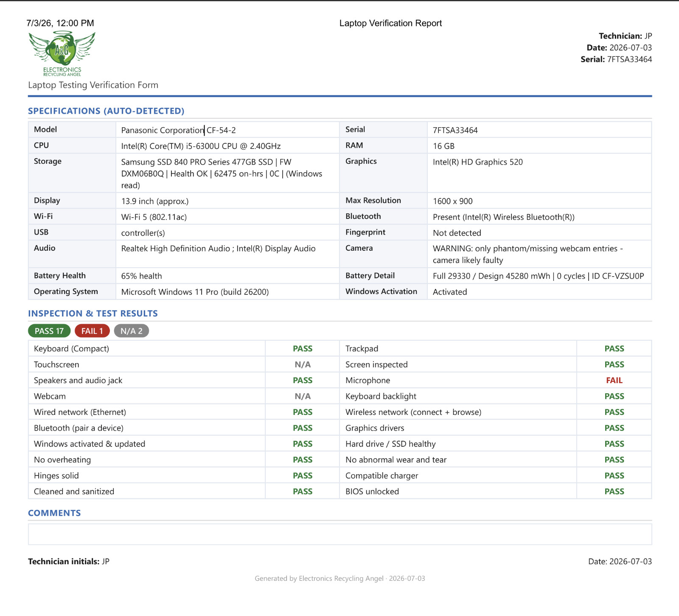Viewport: 679px width, 616px height.
Task: Click the RAM value 16 GB
Action: [443, 146]
